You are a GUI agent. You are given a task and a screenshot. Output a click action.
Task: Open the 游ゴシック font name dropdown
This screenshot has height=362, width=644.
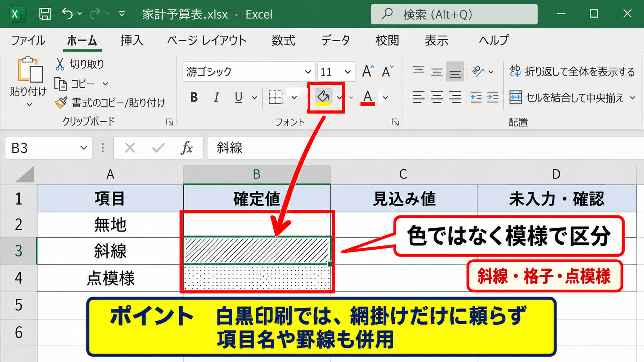(x=308, y=72)
